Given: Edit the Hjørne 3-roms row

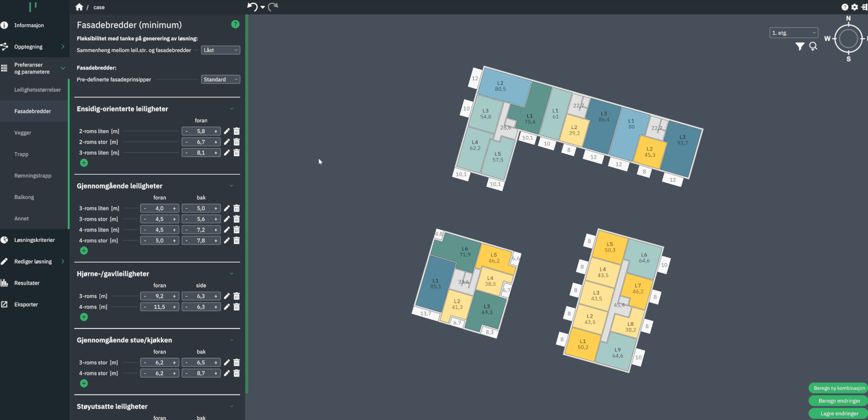Looking at the screenshot, I should (227, 296).
